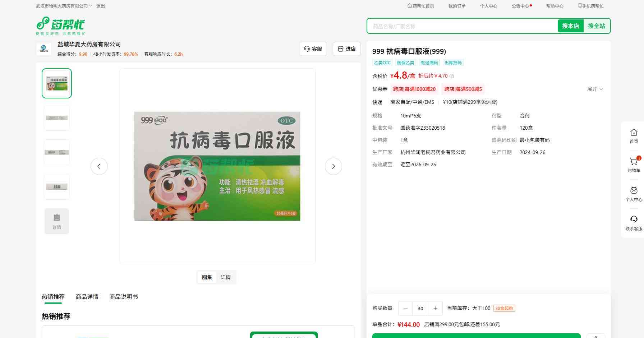Decrease purchase quantity with minus button
The width and height of the screenshot is (644, 338).
[406, 308]
